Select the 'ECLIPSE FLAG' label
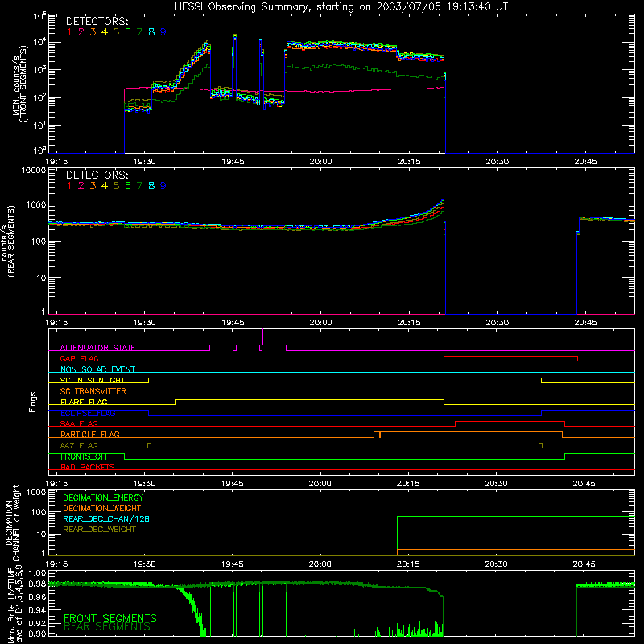This screenshot has height=644, width=644. coord(88,413)
